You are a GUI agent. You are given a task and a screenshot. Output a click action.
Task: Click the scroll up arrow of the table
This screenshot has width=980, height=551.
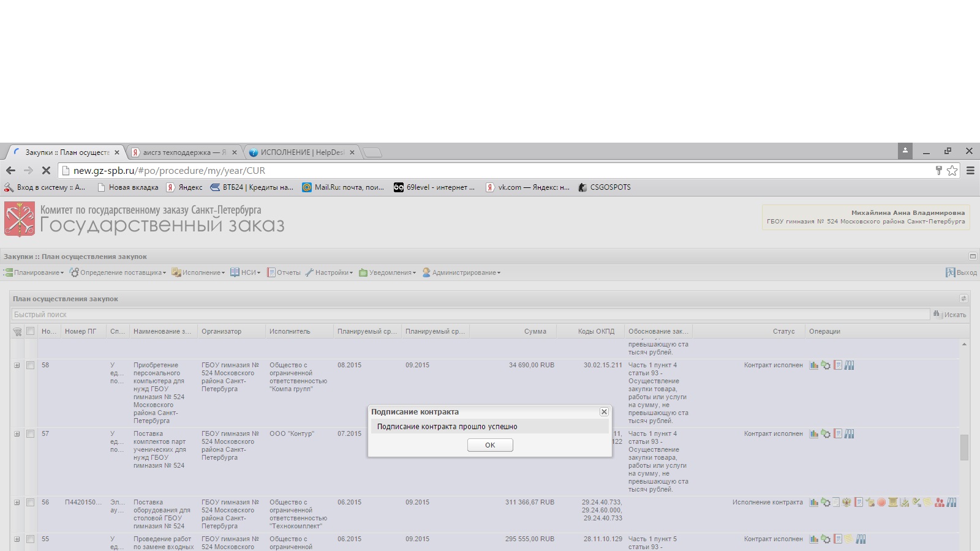point(964,344)
